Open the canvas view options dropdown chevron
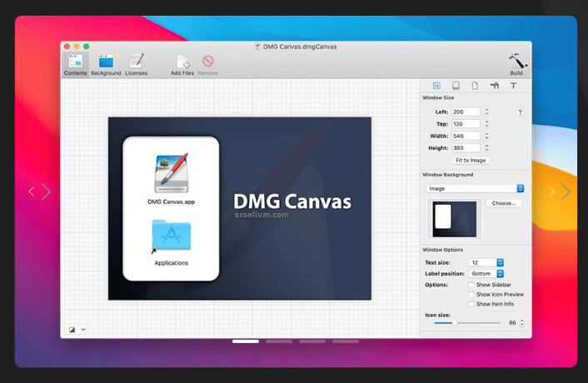 pyautogui.click(x=83, y=330)
